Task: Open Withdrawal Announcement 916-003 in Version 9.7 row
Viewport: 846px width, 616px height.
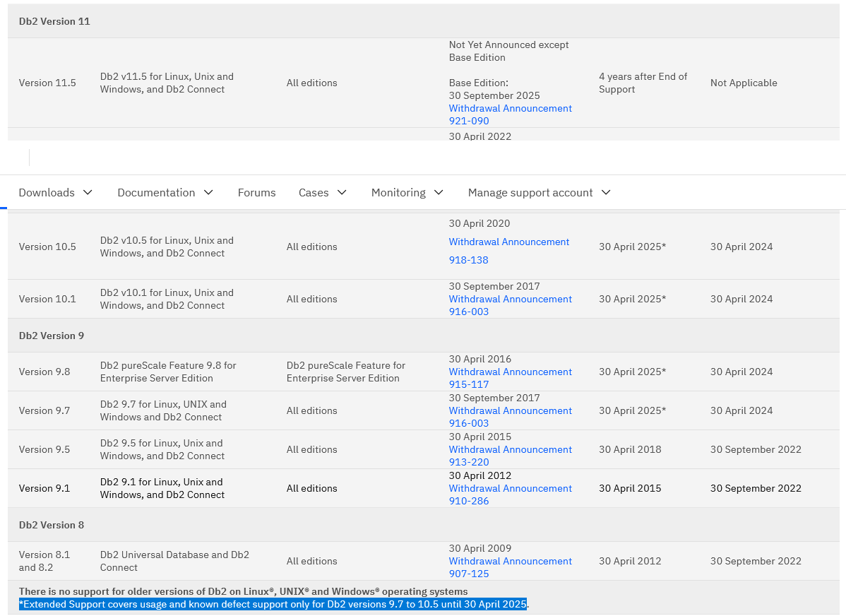Action: coord(510,417)
